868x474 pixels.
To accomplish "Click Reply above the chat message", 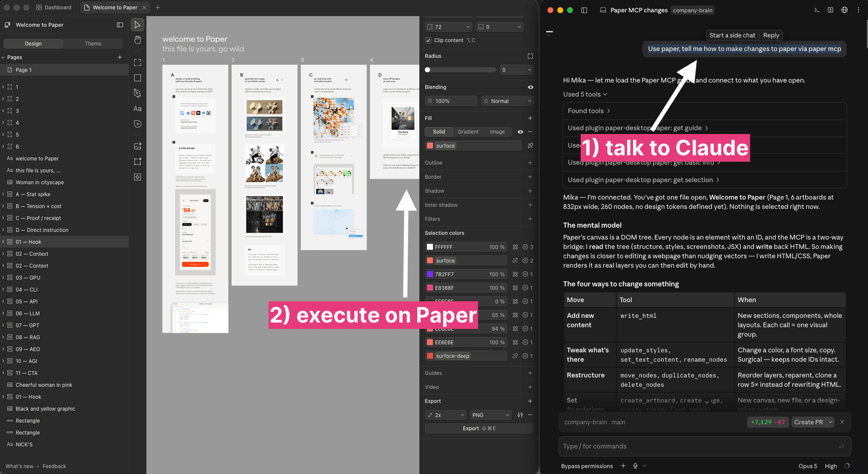I will [771, 35].
